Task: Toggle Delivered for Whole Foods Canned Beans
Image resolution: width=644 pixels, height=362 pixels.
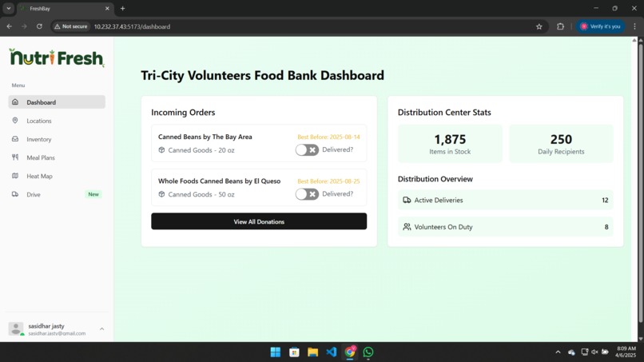Action: (307, 194)
